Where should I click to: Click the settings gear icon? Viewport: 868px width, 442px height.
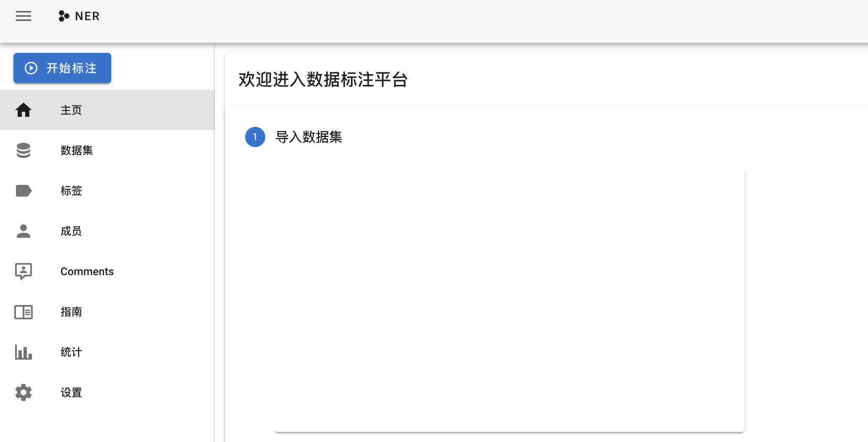[24, 392]
